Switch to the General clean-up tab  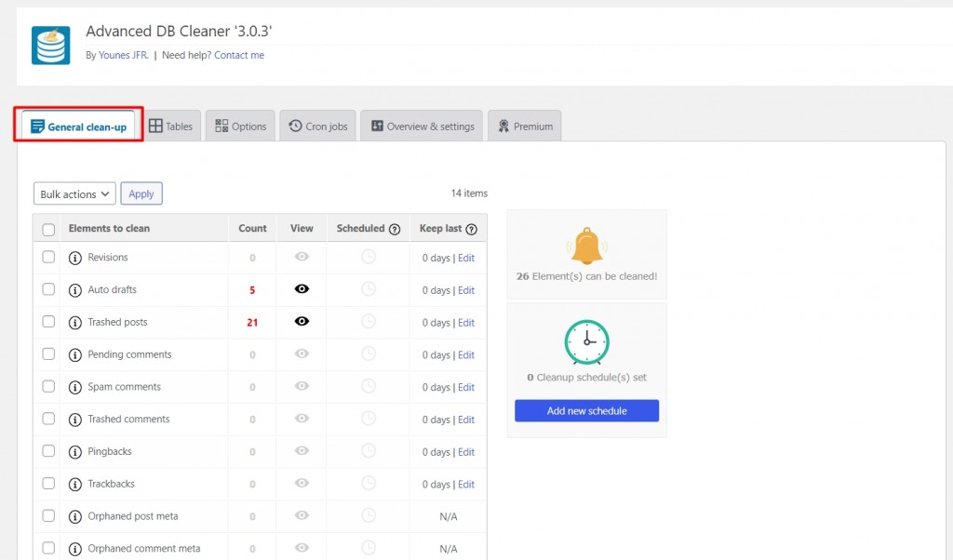pyautogui.click(x=78, y=127)
